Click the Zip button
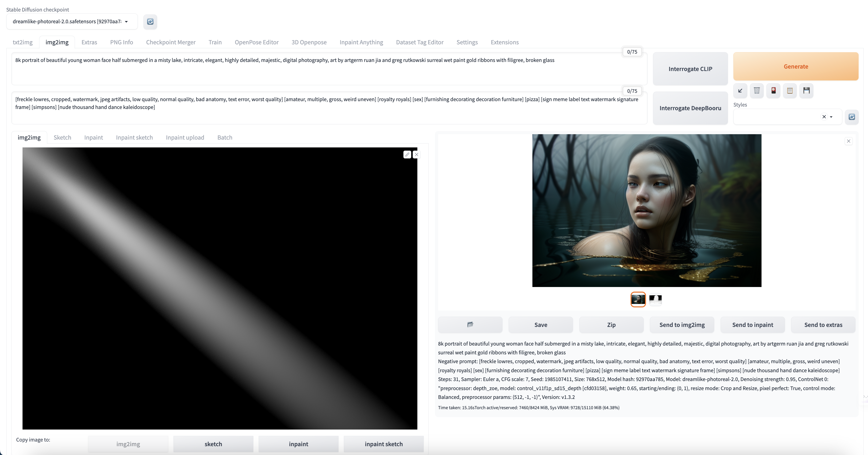Screen dimensions: 868x455 tap(611, 324)
